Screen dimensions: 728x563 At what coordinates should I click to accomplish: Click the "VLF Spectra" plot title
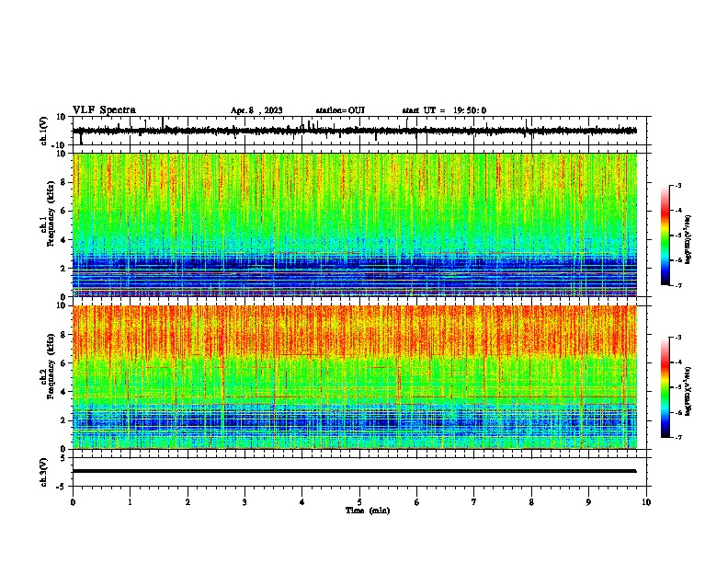[104, 110]
